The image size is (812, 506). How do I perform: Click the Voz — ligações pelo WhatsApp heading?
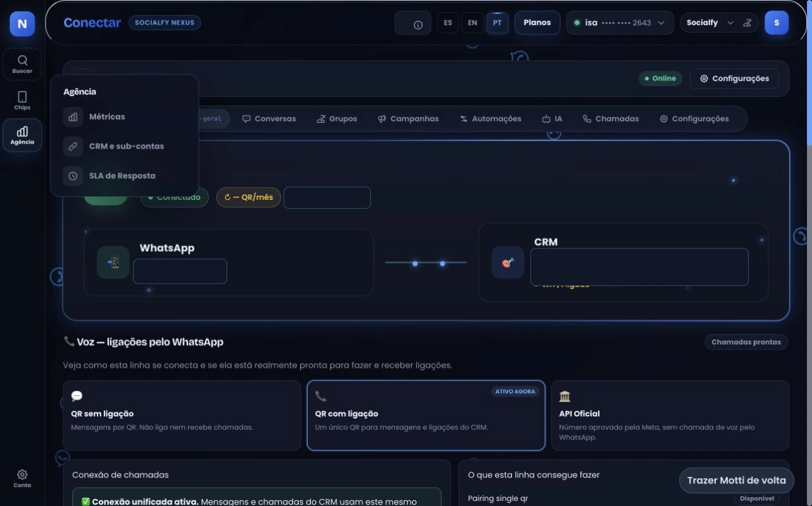click(x=143, y=342)
